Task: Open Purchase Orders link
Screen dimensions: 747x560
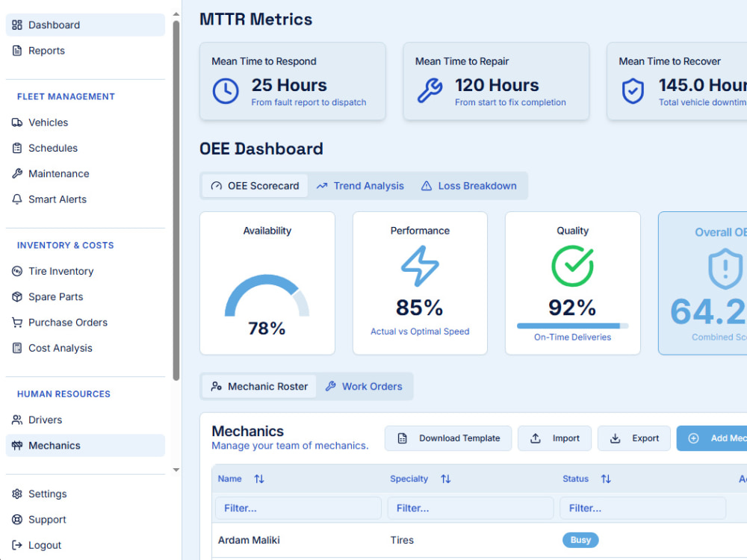Action: tap(85, 323)
